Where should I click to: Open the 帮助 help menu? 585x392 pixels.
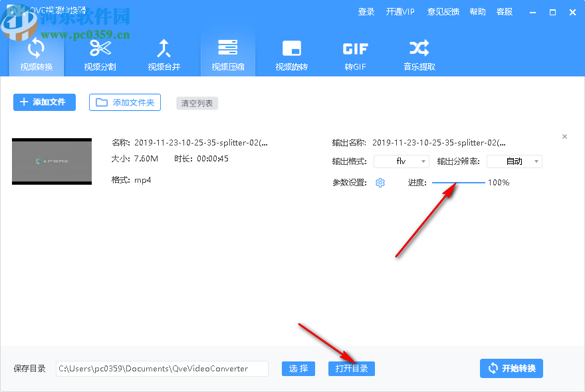coord(477,11)
